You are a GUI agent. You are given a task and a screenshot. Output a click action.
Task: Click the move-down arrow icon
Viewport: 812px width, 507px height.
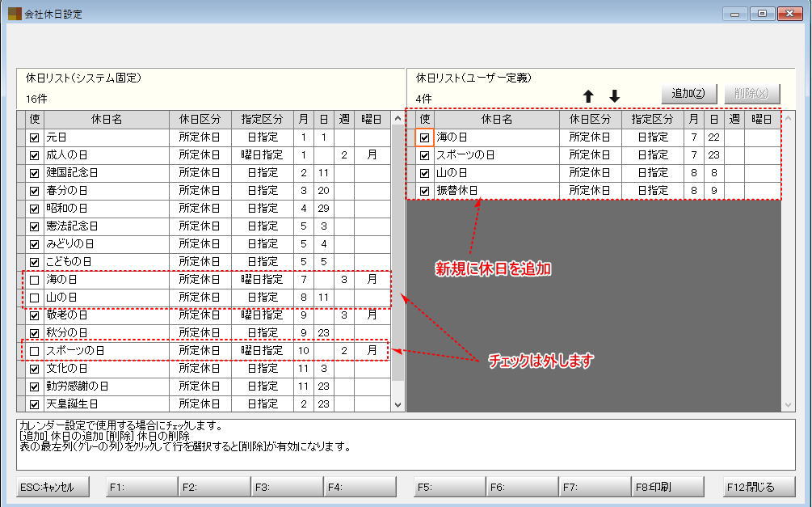[x=614, y=96]
